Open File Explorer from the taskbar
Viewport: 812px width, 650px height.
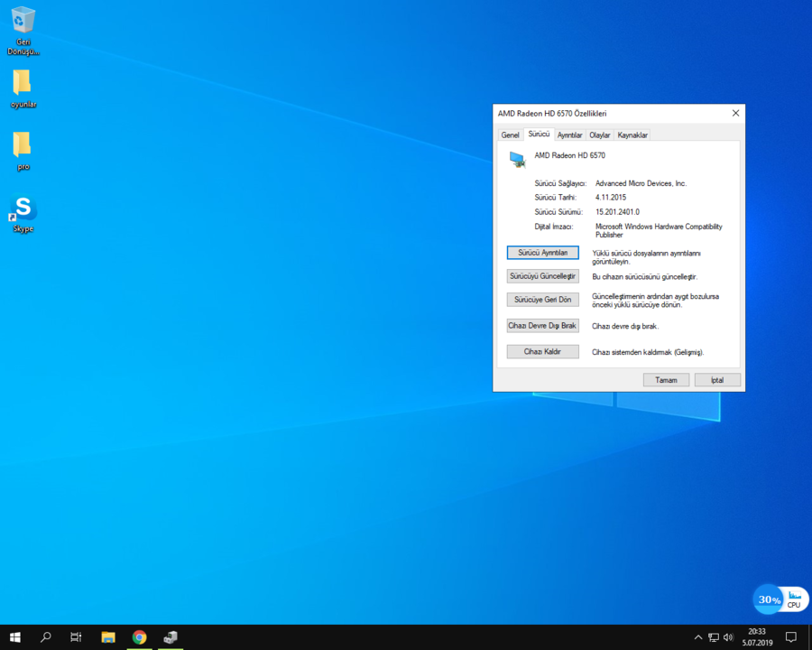[x=108, y=637]
